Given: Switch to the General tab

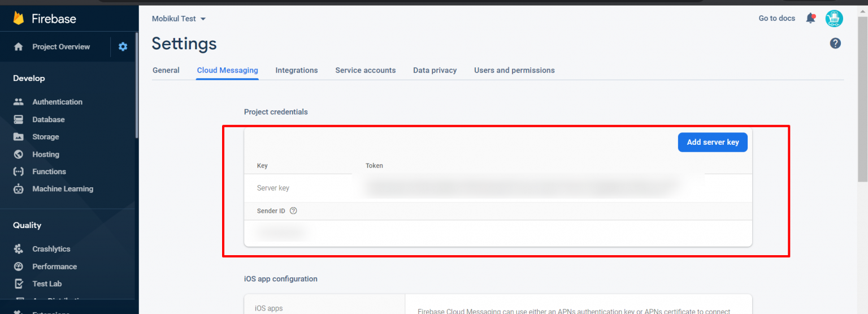Looking at the screenshot, I should (166, 70).
